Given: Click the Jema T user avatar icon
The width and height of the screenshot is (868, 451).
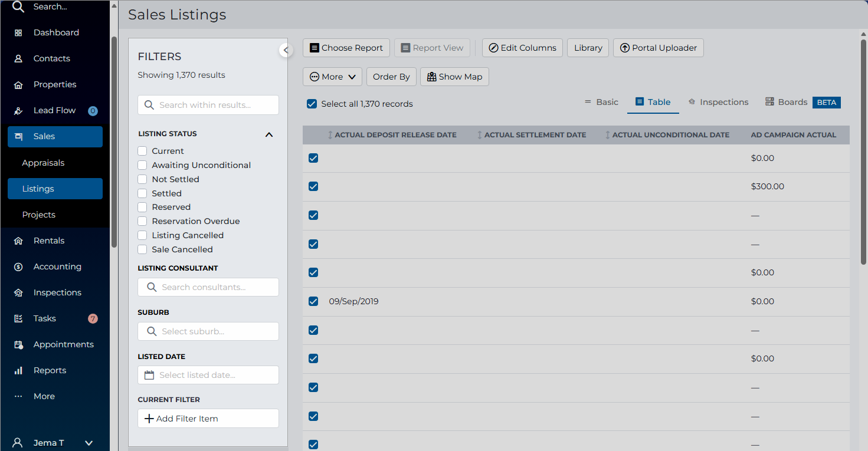Looking at the screenshot, I should pyautogui.click(x=18, y=443).
